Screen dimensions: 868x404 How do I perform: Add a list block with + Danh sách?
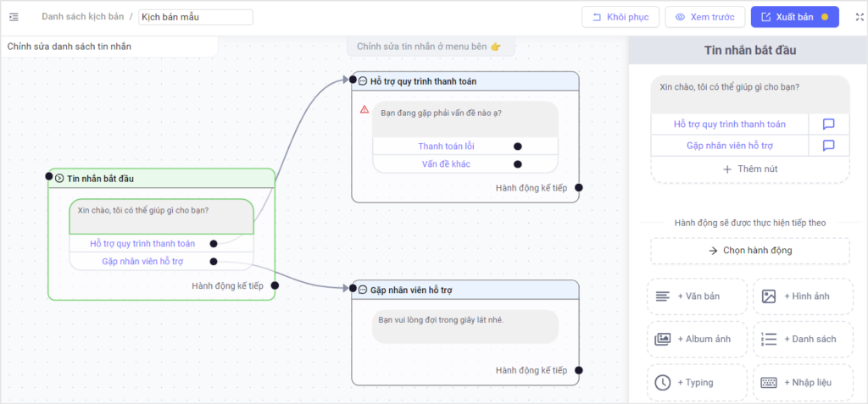[803, 340]
